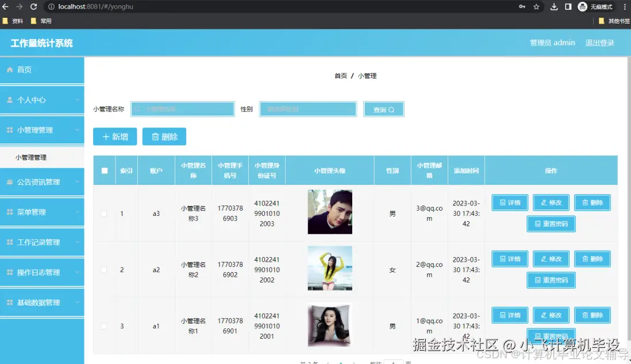This screenshot has width=631, height=364.
Task: Click the magnifier icon in 查询 button
Action: coord(391,110)
